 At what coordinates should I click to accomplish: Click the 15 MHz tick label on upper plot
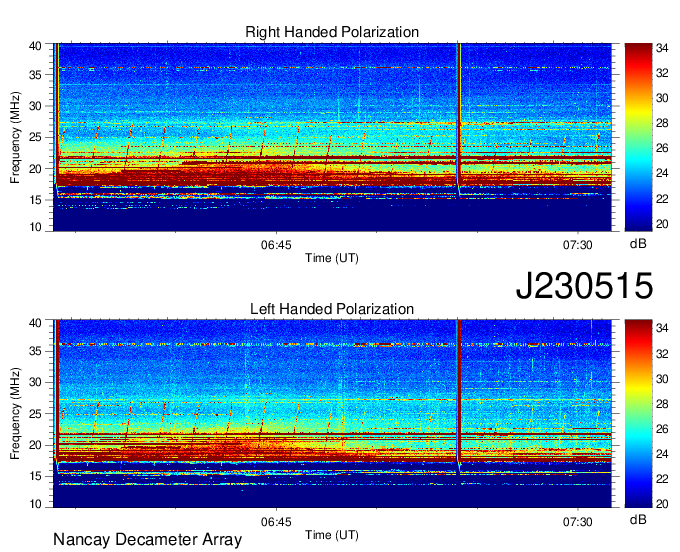coord(35,200)
